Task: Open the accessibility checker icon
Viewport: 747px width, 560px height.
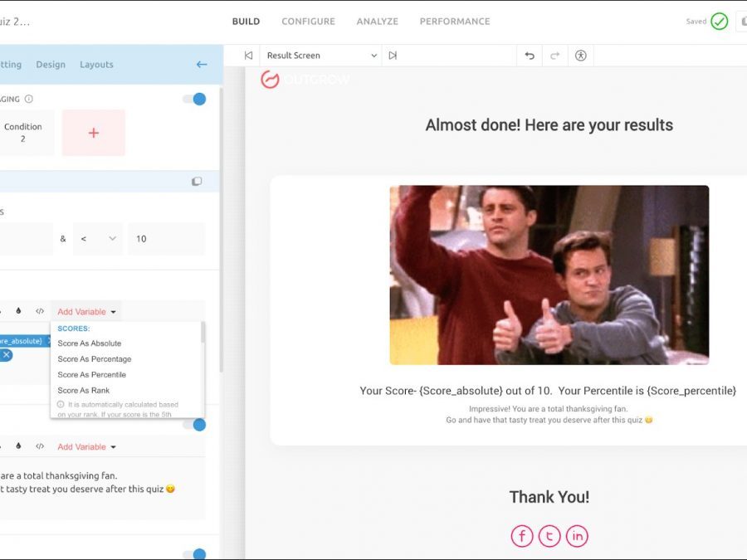Action: (x=580, y=56)
